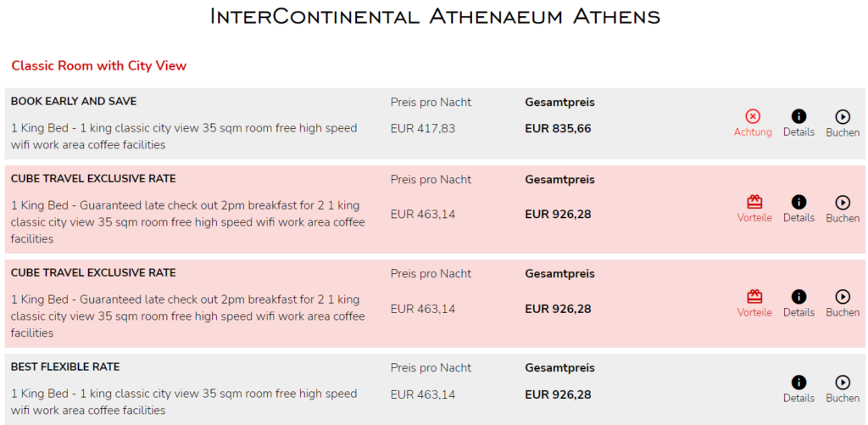Select the Book Early and Save rate title
Viewport: 868px width, 425px height.
[74, 102]
